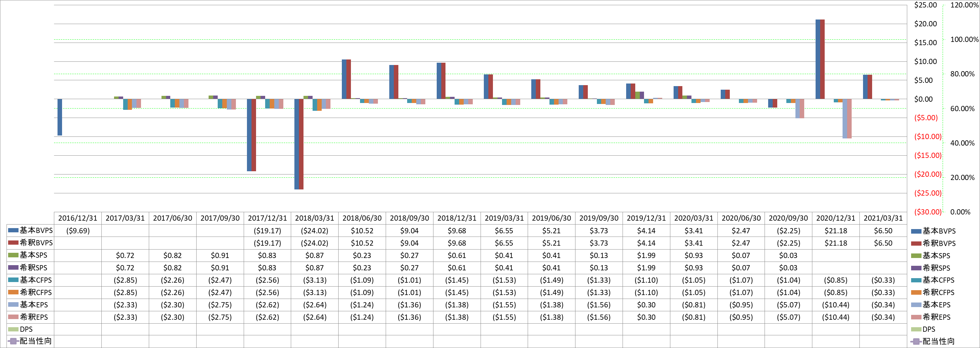980x348 pixels.
Task: Click the green 基本SPS bar at 2019/12/31
Action: click(x=637, y=95)
